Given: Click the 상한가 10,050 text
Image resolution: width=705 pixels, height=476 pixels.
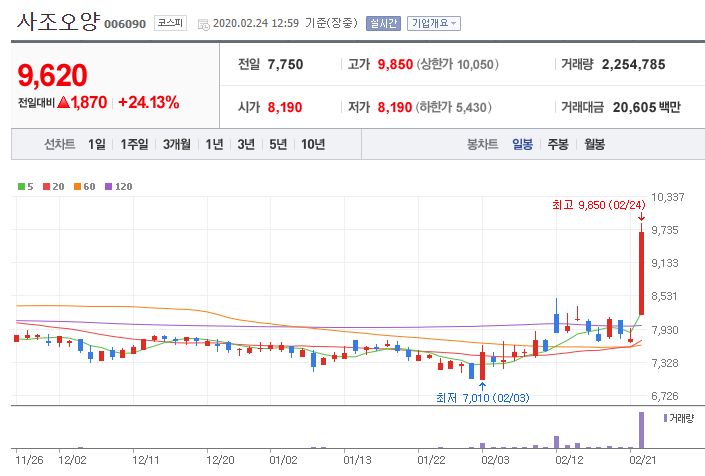Looking at the screenshot, I should pos(457,64).
